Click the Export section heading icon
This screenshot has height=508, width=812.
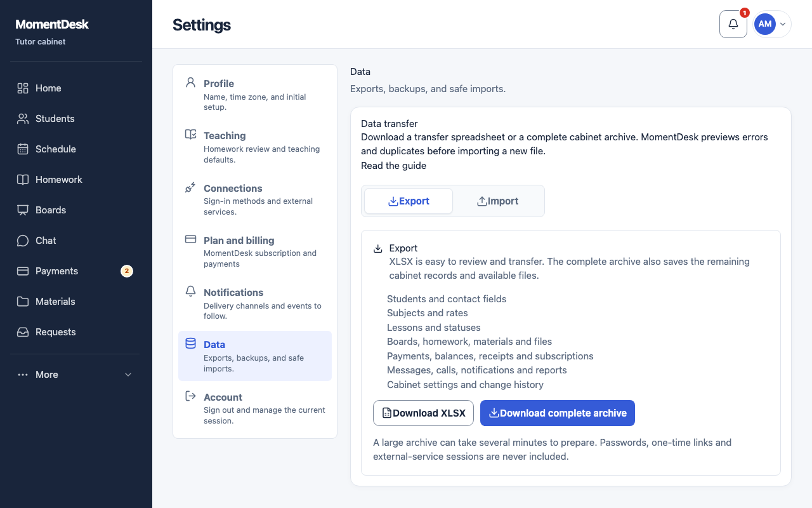coord(378,248)
